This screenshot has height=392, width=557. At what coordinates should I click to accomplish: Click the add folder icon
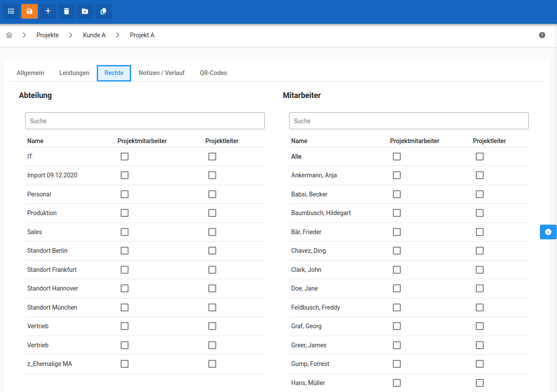(x=85, y=11)
